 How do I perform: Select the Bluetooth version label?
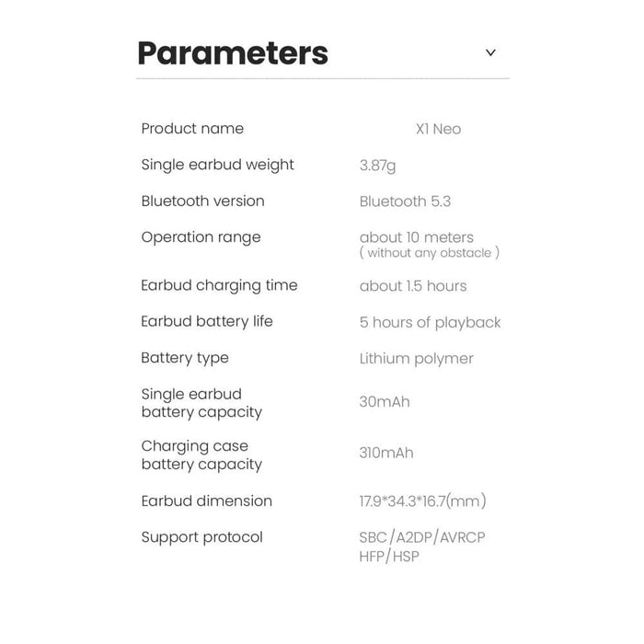(x=202, y=201)
